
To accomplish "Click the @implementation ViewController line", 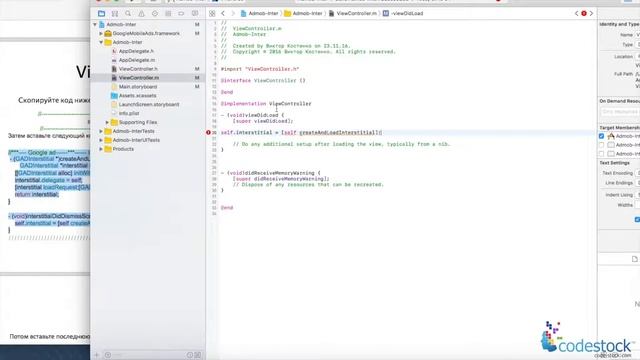I will coord(266,104).
